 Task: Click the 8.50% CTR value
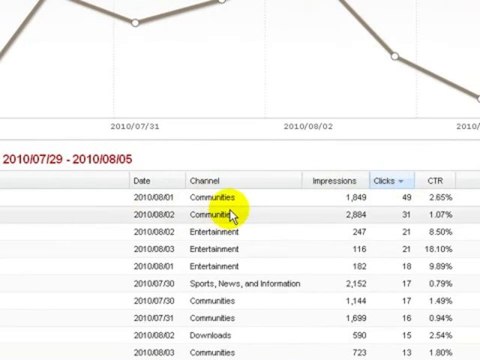440,232
